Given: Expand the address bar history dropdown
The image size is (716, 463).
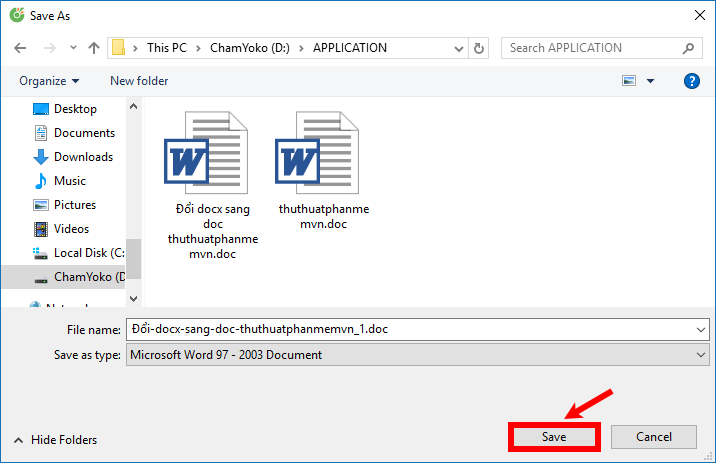Looking at the screenshot, I should point(458,48).
